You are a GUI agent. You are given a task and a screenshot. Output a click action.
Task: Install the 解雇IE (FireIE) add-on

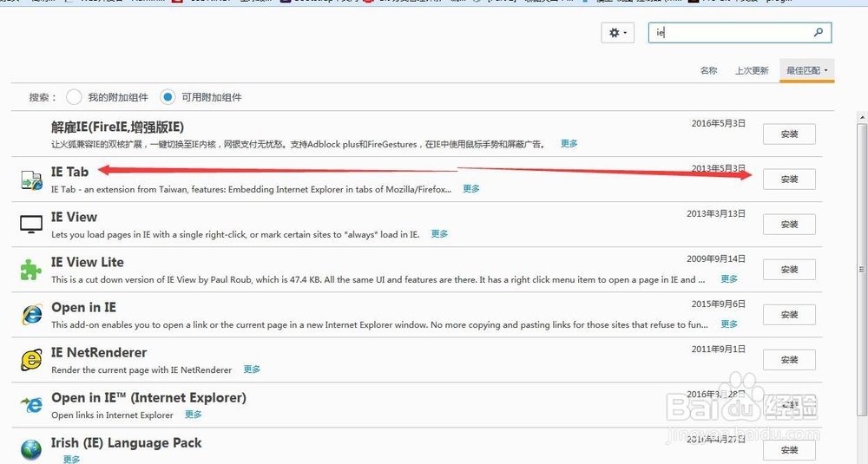[x=789, y=134]
